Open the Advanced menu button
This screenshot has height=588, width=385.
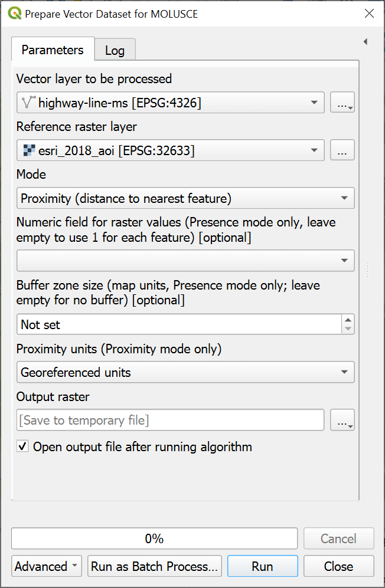(x=47, y=566)
